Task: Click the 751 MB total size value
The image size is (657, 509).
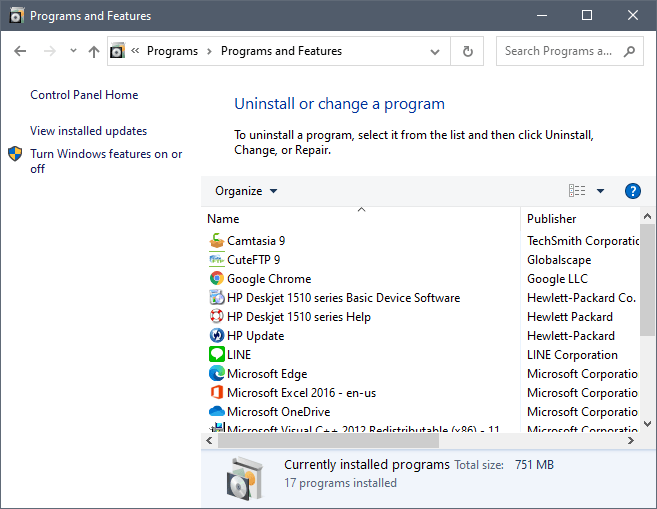Action: pos(534,465)
